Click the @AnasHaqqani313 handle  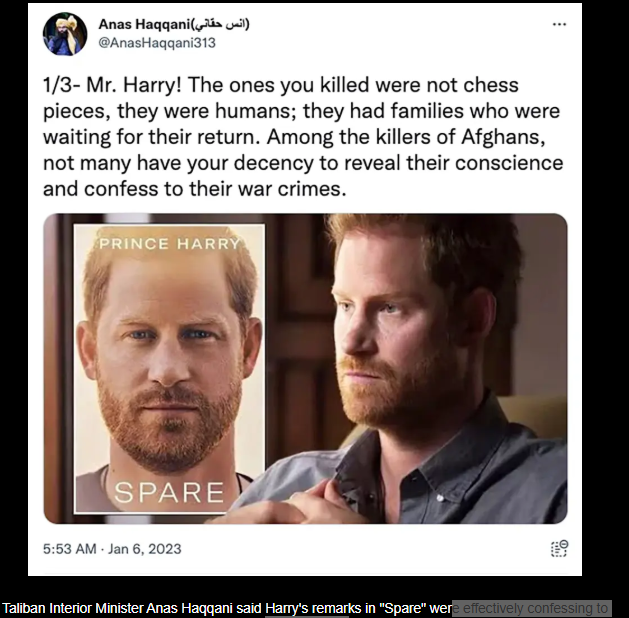157,43
